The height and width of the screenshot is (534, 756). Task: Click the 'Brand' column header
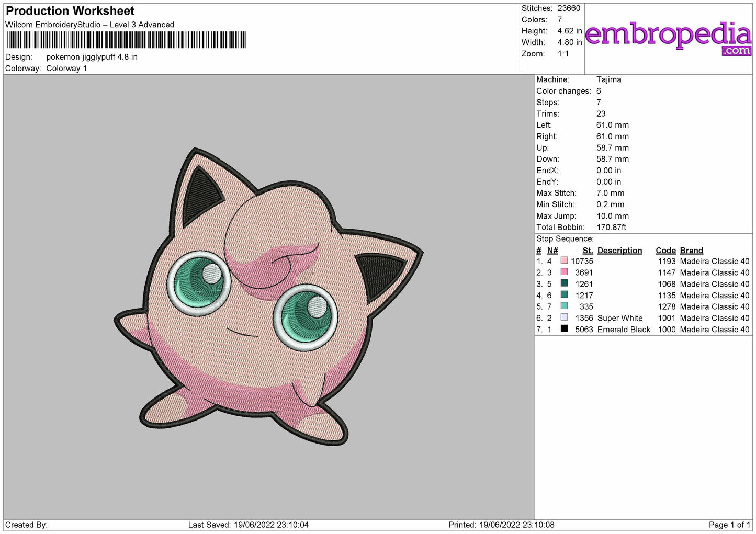pos(692,251)
